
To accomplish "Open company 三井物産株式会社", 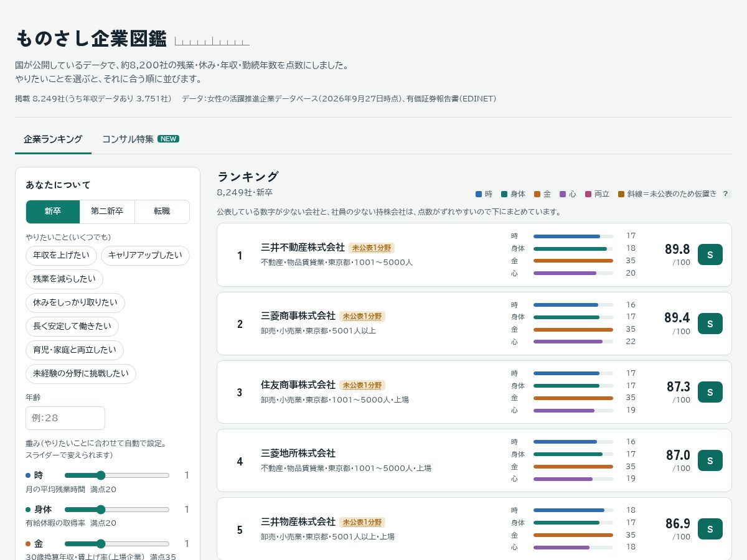I will click(x=298, y=521).
